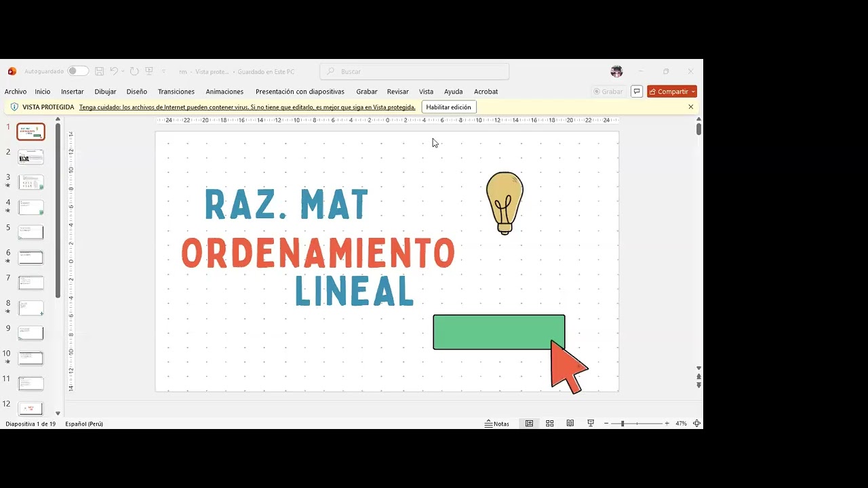
Task: Click the animation star under slide 3
Action: click(8, 186)
